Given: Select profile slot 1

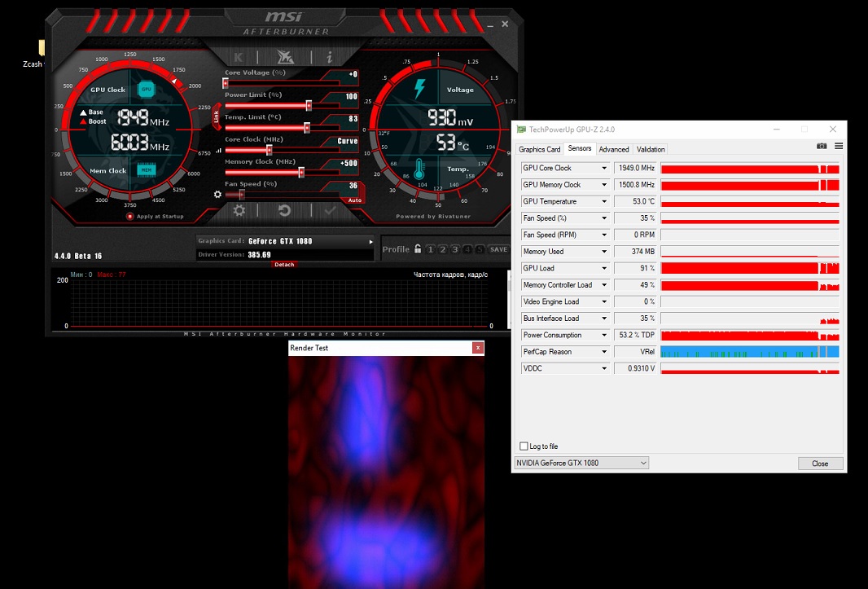Looking at the screenshot, I should [431, 249].
